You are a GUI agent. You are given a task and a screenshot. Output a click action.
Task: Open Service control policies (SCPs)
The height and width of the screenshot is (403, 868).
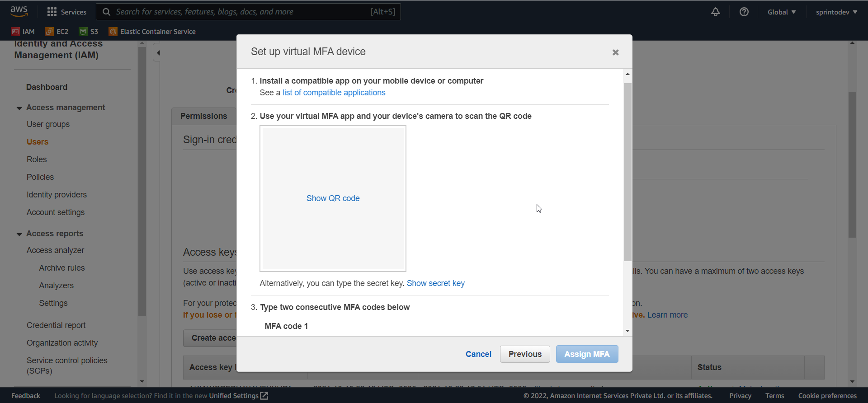(x=67, y=366)
